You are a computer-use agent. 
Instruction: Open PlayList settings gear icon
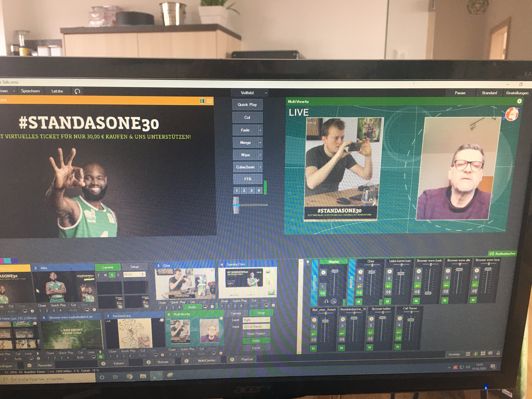coord(232,359)
